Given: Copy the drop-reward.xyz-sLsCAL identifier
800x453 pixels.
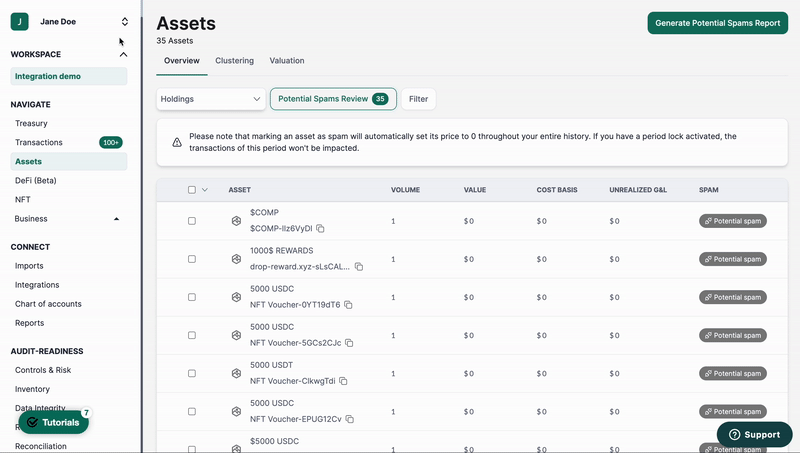Looking at the screenshot, I should [x=359, y=267].
